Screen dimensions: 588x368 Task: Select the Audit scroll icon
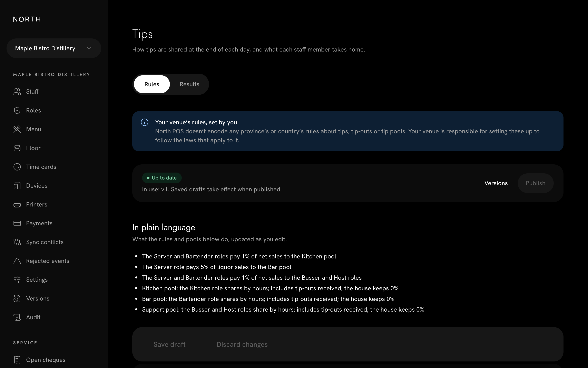[17, 317]
